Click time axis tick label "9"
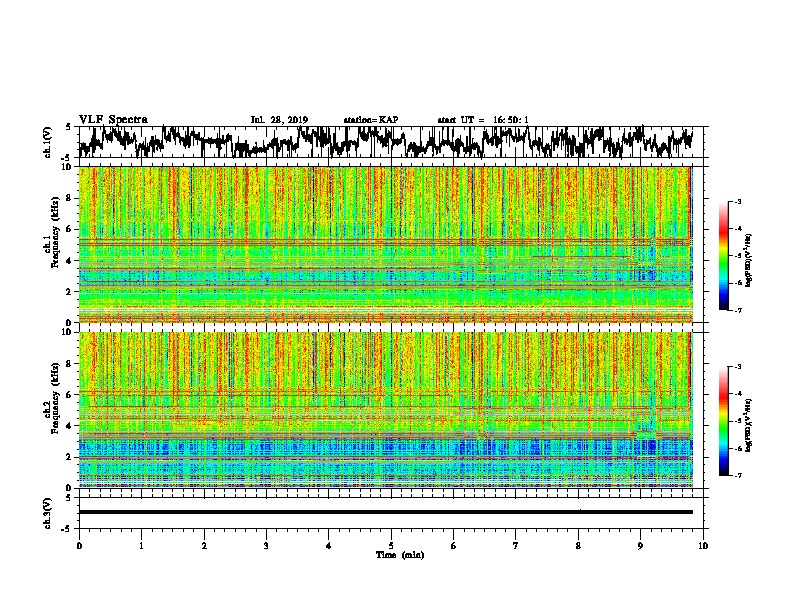Viewport: 792px width, 612px height. coord(640,546)
